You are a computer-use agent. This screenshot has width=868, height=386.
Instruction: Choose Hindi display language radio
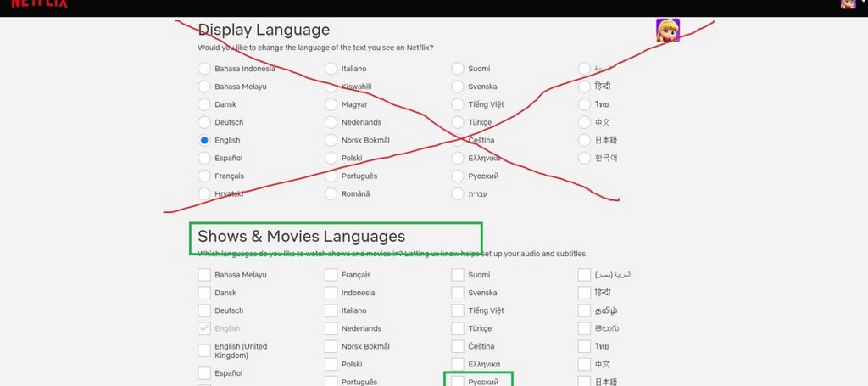(x=584, y=87)
